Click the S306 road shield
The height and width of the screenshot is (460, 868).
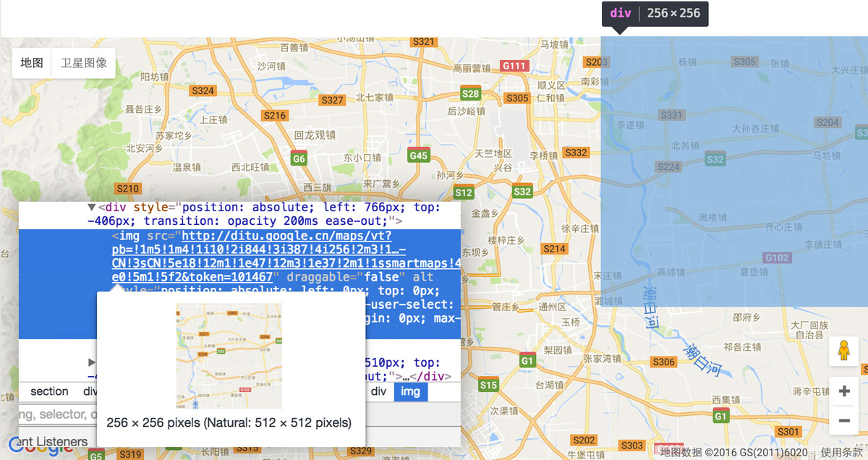663,362
